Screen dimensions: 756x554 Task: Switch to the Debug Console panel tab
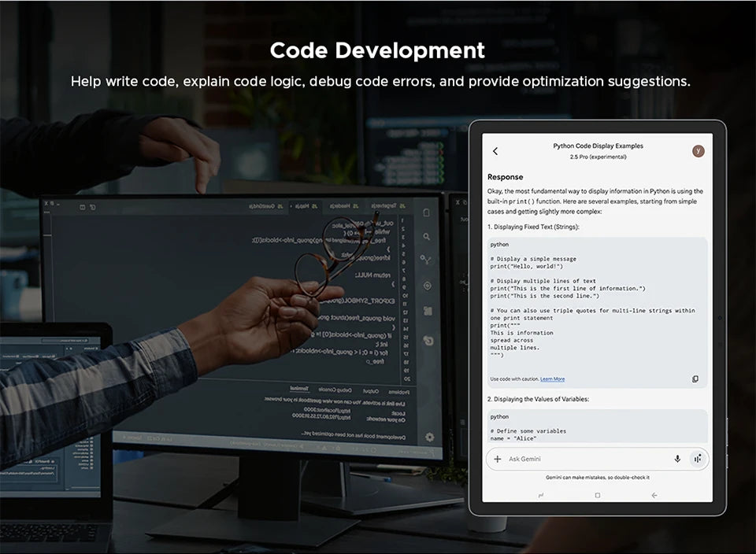[334, 390]
